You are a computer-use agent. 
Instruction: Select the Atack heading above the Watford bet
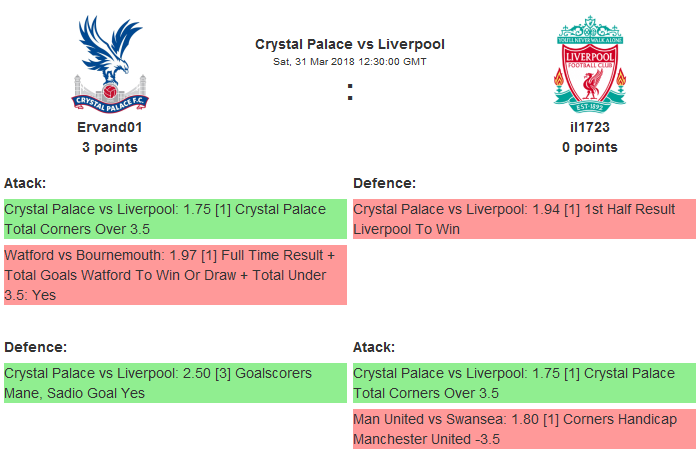26,184
